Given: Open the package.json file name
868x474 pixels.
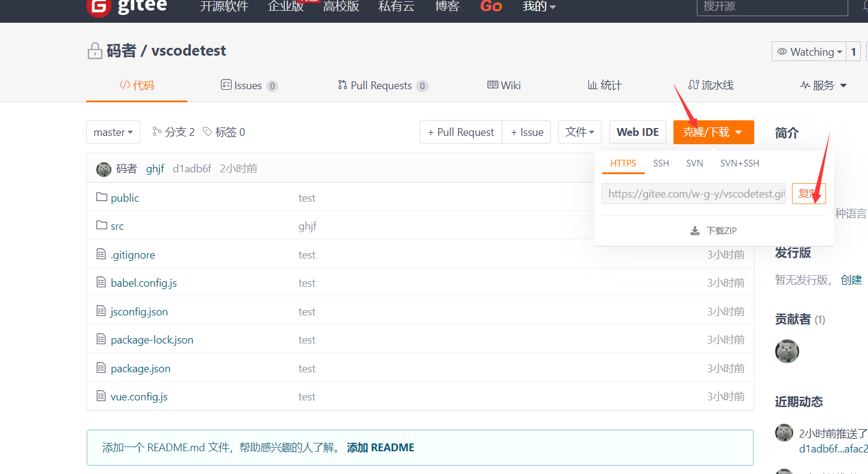Looking at the screenshot, I should click(x=141, y=368).
